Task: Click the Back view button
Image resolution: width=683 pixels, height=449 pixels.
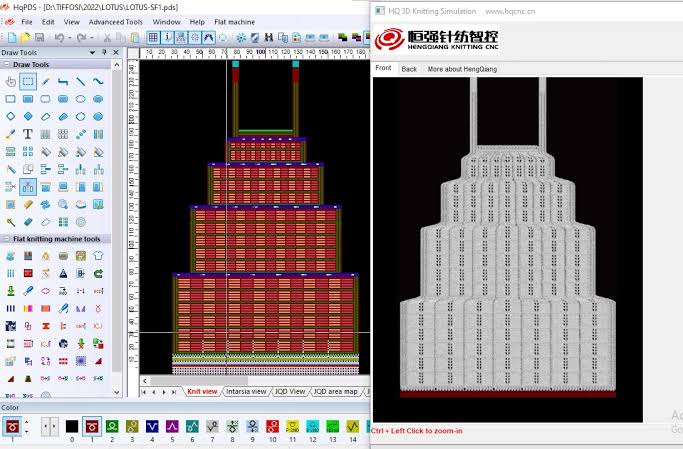Action: click(409, 69)
